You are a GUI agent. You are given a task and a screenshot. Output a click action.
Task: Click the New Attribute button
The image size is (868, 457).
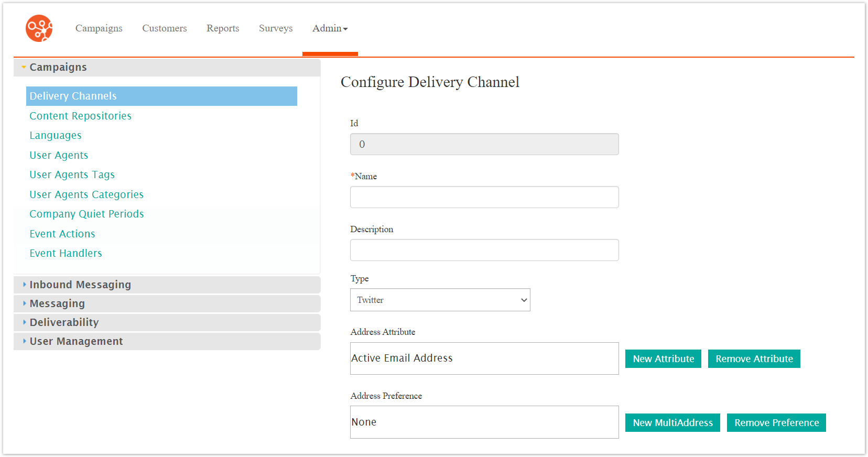(x=663, y=359)
